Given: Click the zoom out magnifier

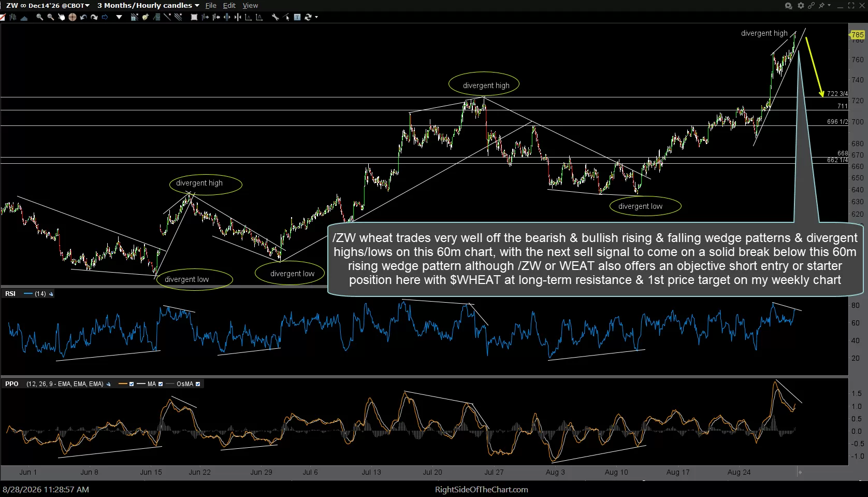Looking at the screenshot, I should [50, 17].
